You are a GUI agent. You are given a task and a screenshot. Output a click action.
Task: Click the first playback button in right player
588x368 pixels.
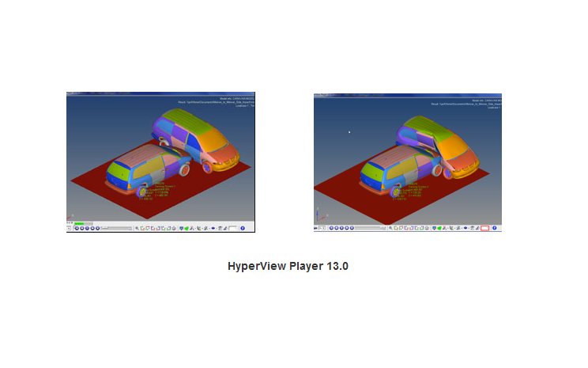[331, 228]
